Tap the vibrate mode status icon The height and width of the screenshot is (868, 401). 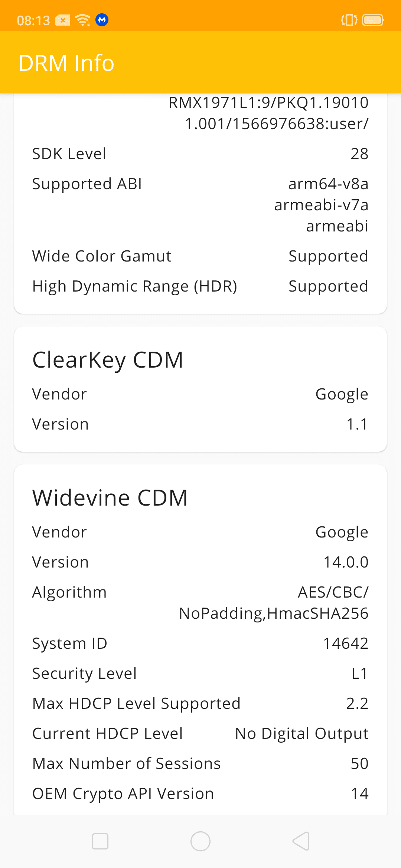click(349, 20)
